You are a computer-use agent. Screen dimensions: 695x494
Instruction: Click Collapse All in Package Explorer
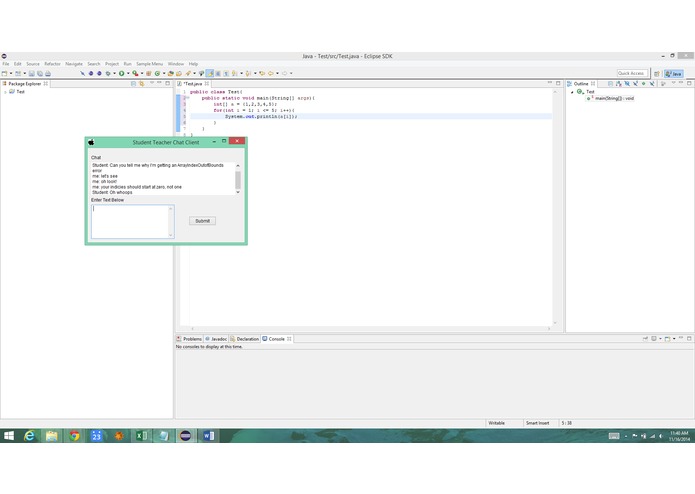[x=133, y=83]
